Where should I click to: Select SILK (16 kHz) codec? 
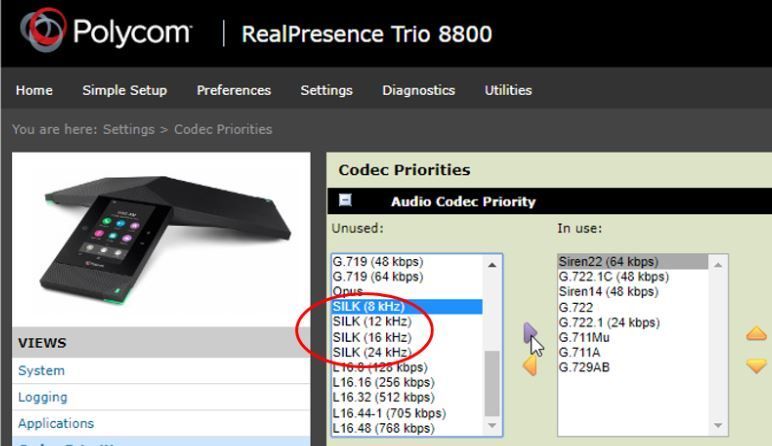407,337
